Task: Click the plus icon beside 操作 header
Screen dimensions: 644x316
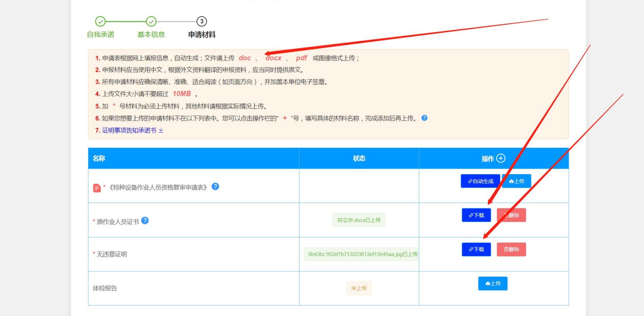Action: [x=501, y=158]
